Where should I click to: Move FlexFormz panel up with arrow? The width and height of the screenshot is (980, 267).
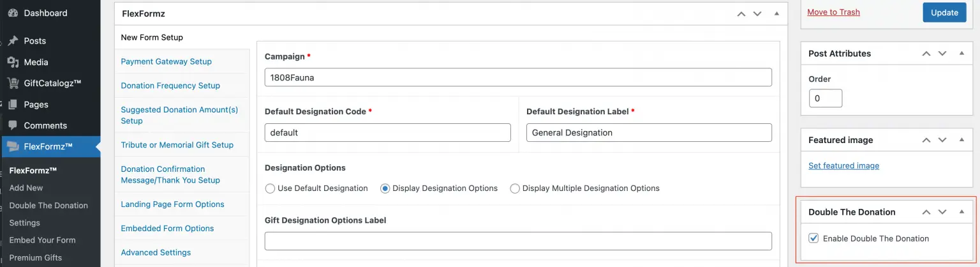tap(741, 13)
